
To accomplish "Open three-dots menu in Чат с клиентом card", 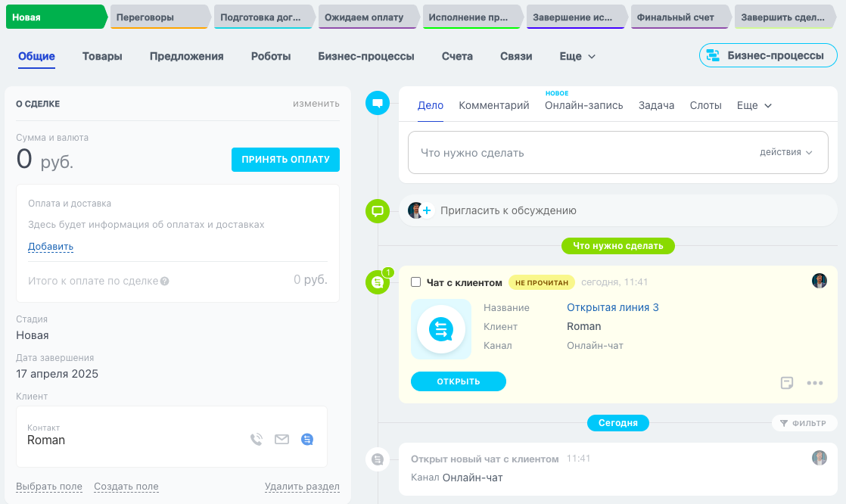I will (x=815, y=383).
